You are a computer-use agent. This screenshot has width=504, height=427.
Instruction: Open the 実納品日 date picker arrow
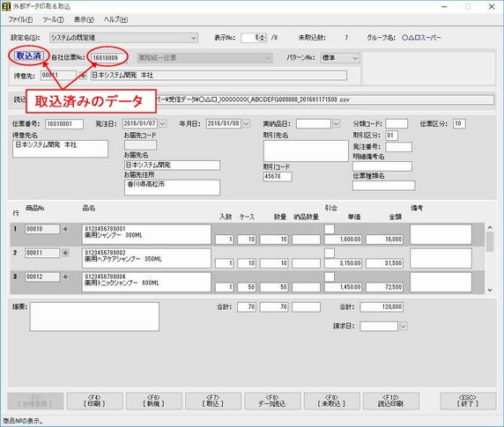[x=336, y=123]
